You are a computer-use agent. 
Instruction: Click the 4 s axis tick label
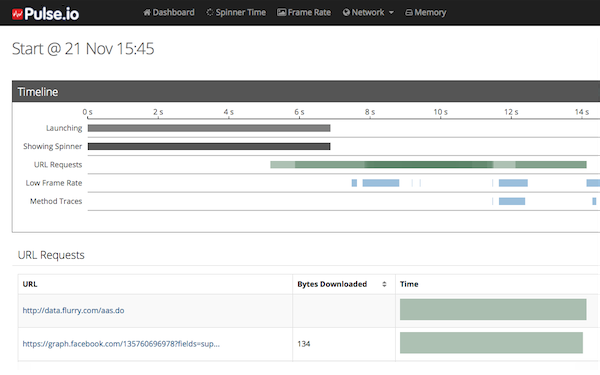click(x=228, y=112)
